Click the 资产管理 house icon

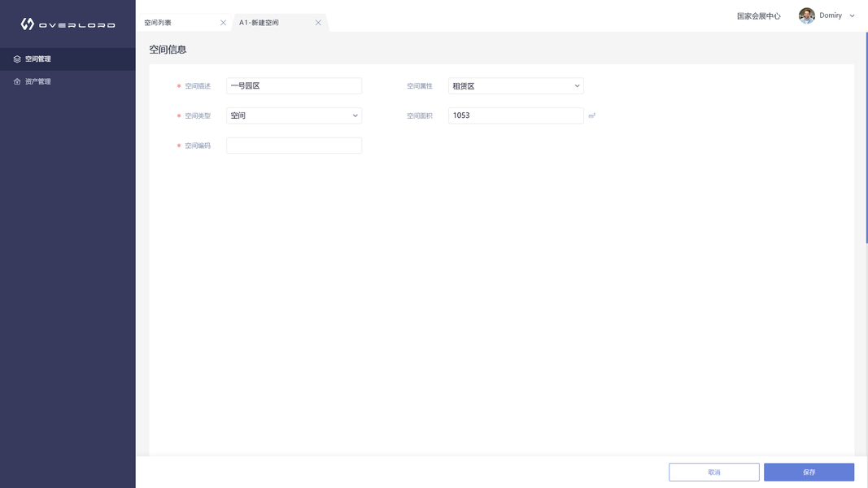(x=17, y=81)
